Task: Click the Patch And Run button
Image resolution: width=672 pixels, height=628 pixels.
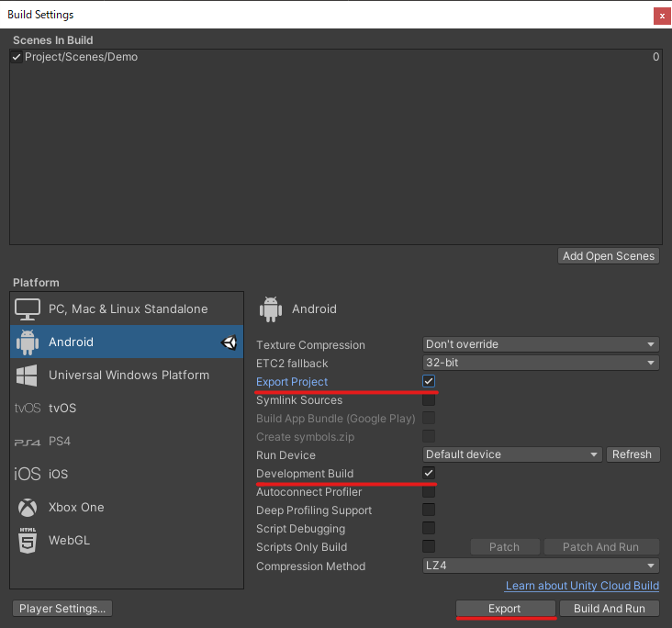Action: pos(601,547)
